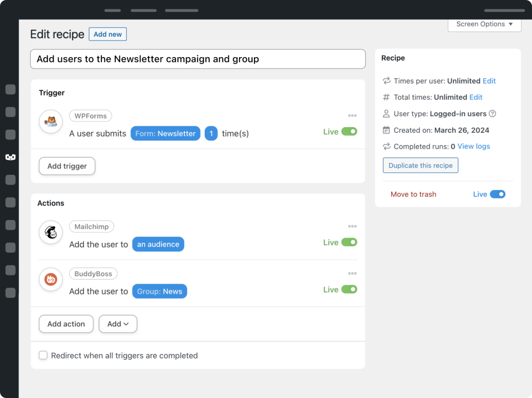Disable the Mailchimp action Live switch
The width and height of the screenshot is (532, 398).
pyautogui.click(x=349, y=242)
